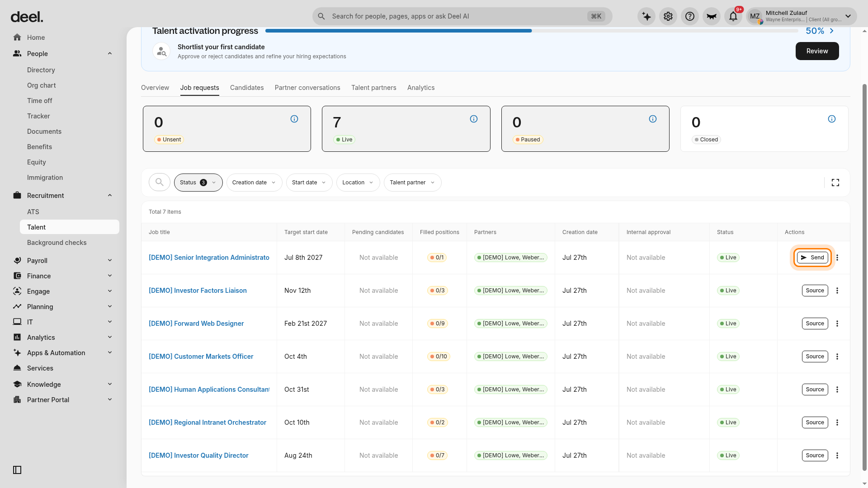Viewport: 868px width, 488px height.
Task: Collapse People section
Action: (x=110, y=54)
